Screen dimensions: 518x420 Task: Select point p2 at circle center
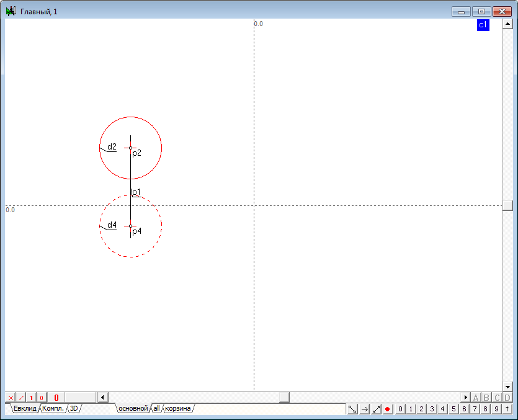(x=130, y=148)
